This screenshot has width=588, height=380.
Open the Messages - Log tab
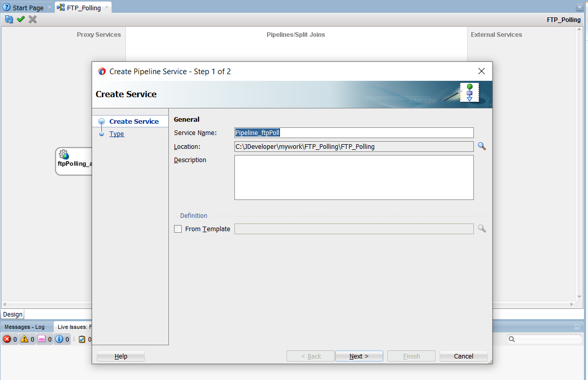(25, 327)
